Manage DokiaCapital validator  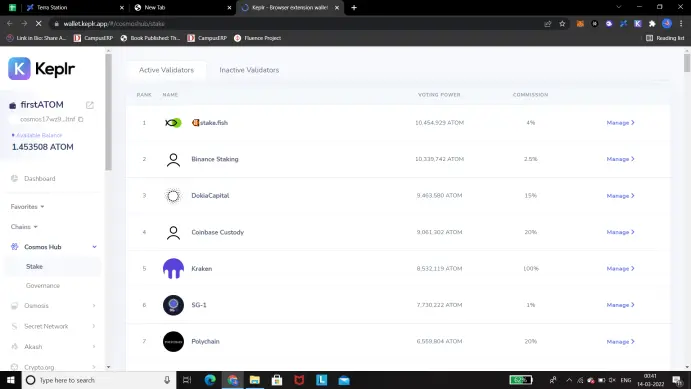tap(620, 196)
